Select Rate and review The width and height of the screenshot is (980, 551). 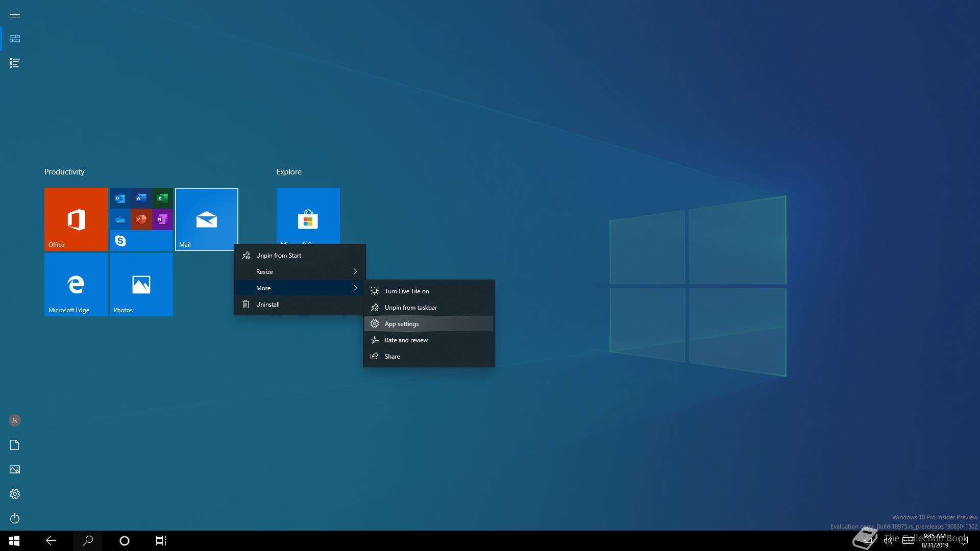point(429,340)
